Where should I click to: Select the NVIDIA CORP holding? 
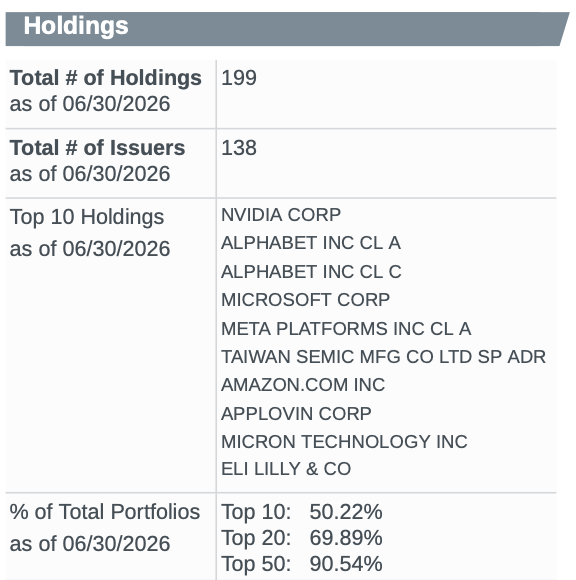point(281,215)
